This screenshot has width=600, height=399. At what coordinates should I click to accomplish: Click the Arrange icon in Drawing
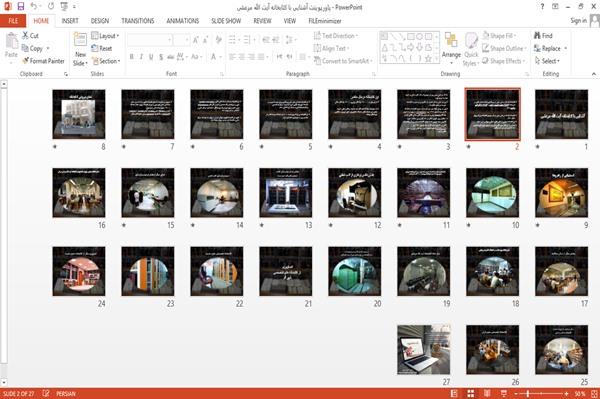[451, 41]
